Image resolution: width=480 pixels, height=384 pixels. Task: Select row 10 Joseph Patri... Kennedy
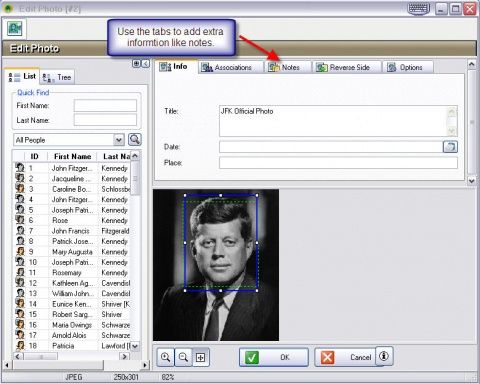click(72, 262)
